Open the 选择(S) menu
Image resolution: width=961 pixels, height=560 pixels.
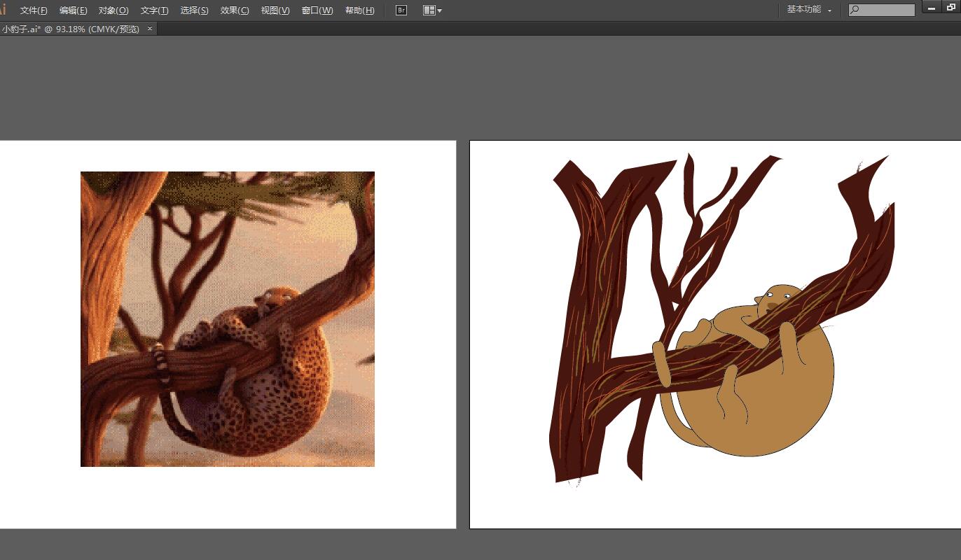(x=194, y=10)
